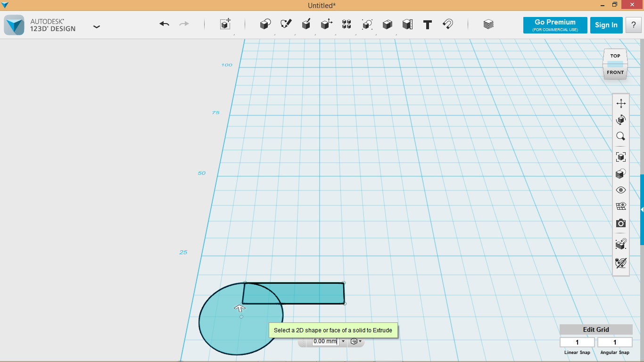This screenshot has width=644, height=362.
Task: Toggle visibility with the eye icon
Action: click(620, 189)
